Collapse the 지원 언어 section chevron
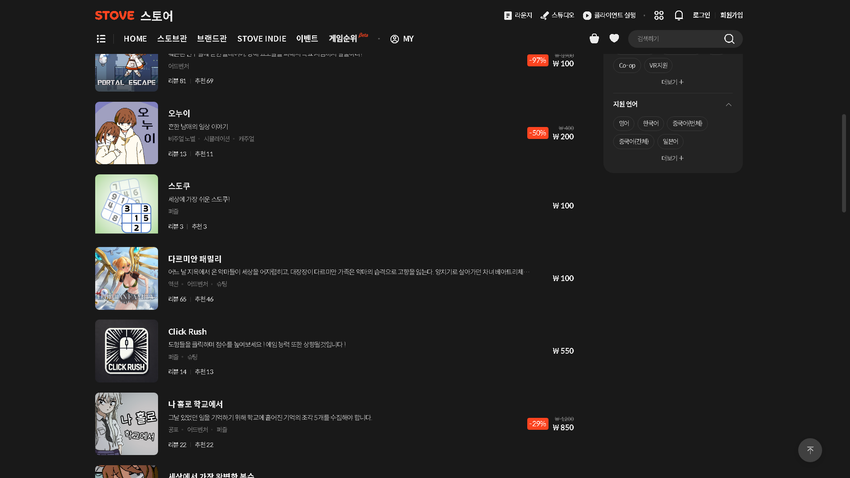This screenshot has height=478, width=850. pos(729,105)
